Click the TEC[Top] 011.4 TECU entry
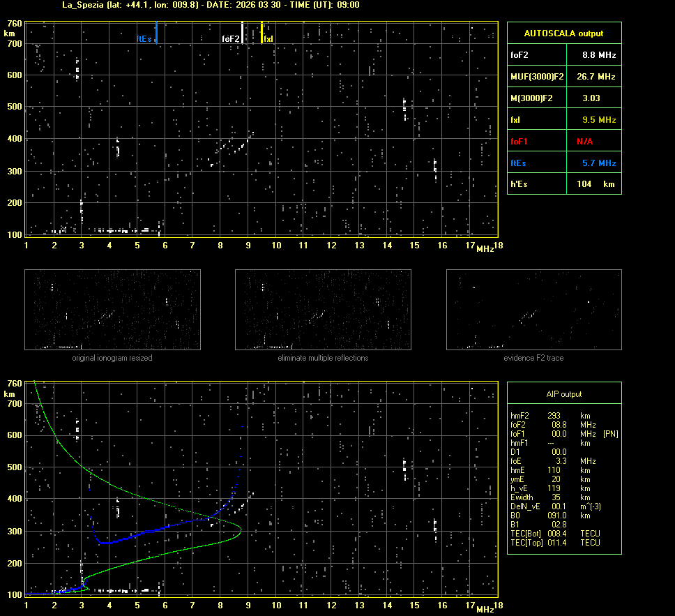 555,542
